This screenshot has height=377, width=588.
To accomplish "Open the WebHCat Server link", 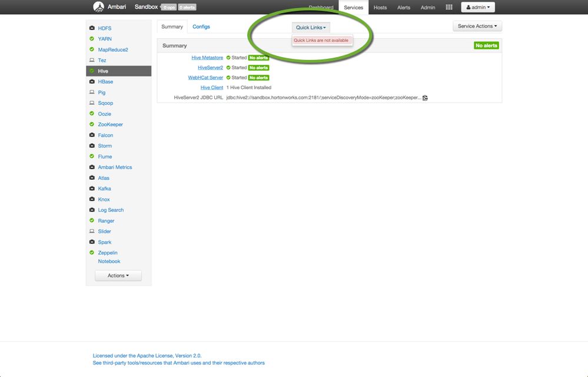I will click(205, 78).
